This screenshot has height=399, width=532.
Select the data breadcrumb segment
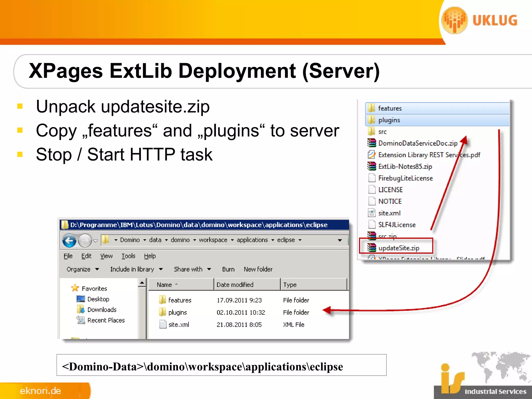point(155,240)
